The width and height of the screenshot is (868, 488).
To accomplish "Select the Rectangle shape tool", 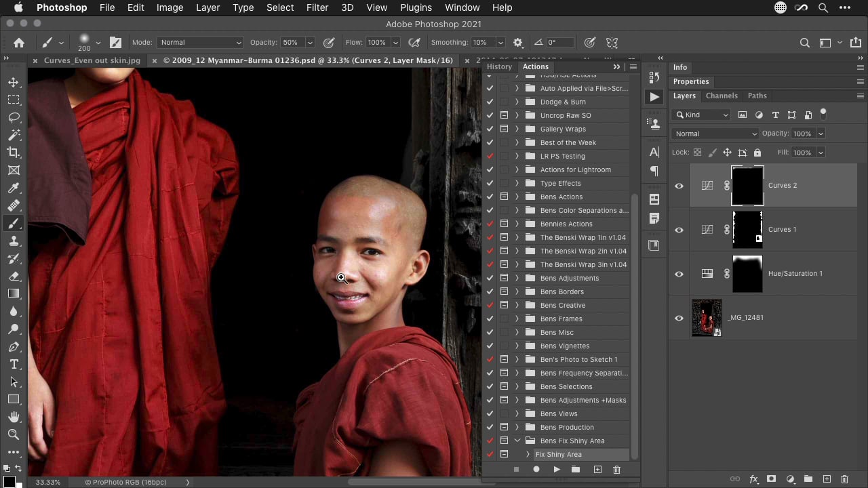I will pyautogui.click(x=14, y=399).
